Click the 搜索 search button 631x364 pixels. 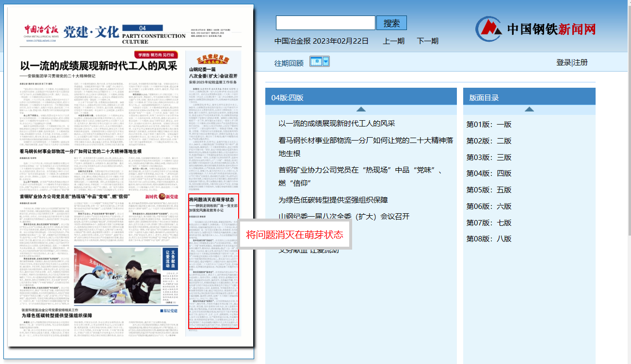pyautogui.click(x=391, y=22)
